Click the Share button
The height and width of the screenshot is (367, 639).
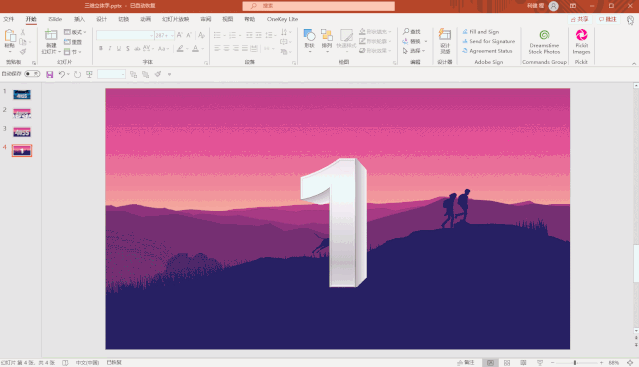580,19
